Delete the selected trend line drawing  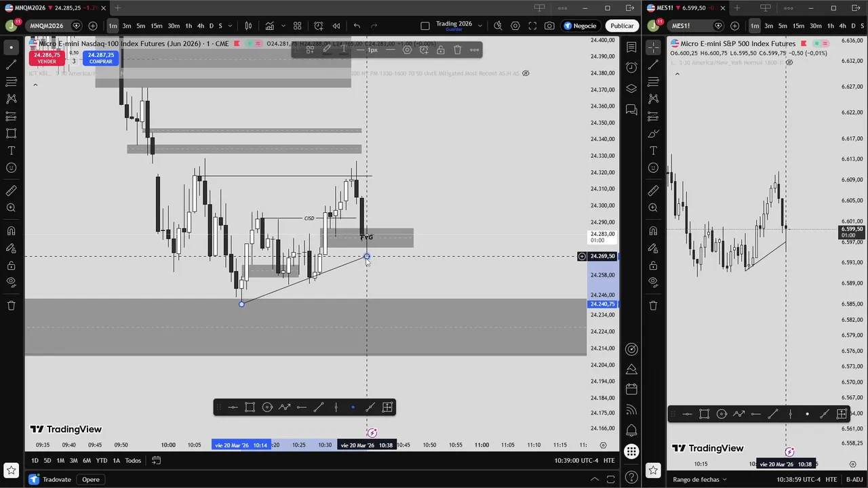tap(458, 49)
